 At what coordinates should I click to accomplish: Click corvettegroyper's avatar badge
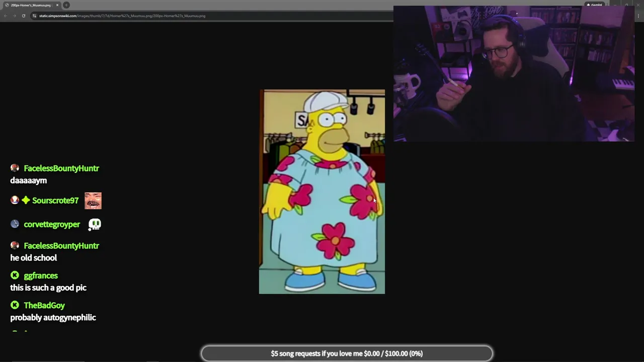(x=15, y=224)
